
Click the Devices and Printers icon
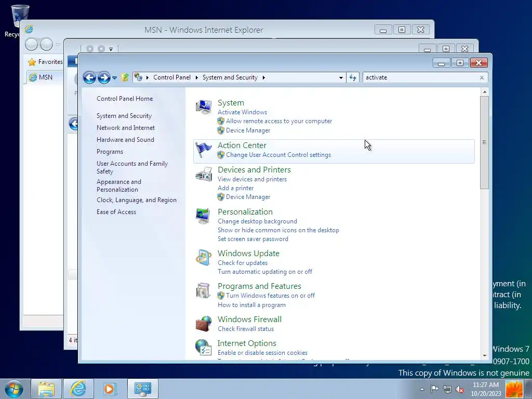[x=204, y=174]
